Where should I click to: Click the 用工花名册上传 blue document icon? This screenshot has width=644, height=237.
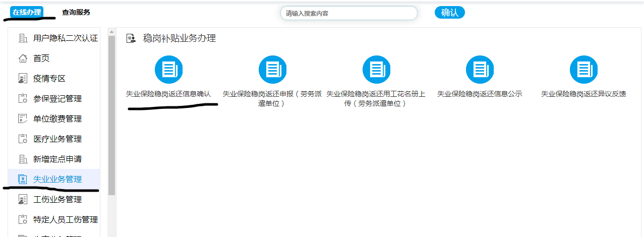click(376, 70)
